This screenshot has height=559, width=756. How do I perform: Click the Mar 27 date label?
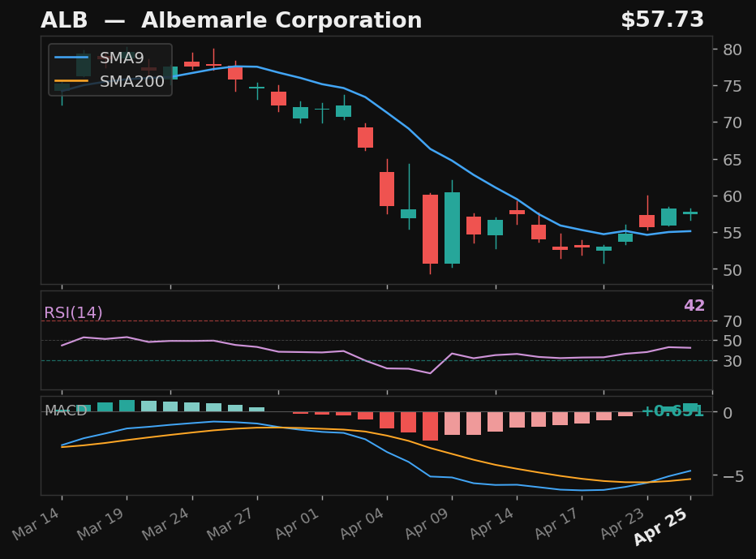[x=231, y=524]
